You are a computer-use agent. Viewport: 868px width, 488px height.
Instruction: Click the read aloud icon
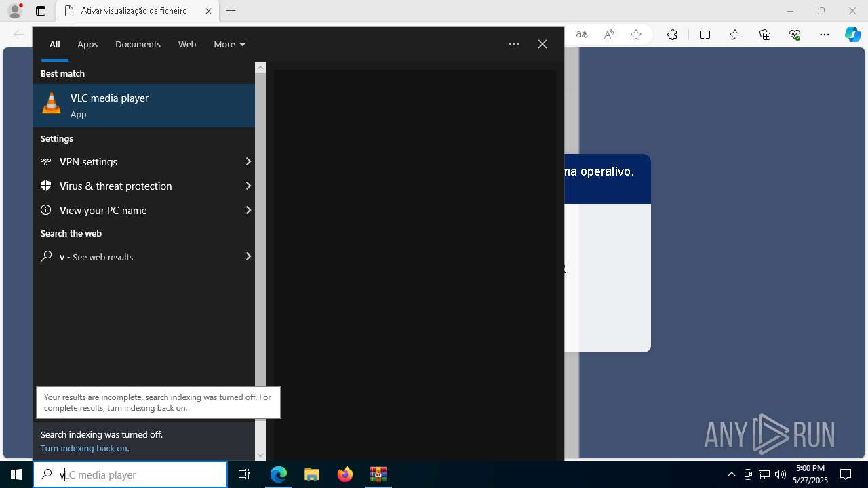tap(609, 35)
